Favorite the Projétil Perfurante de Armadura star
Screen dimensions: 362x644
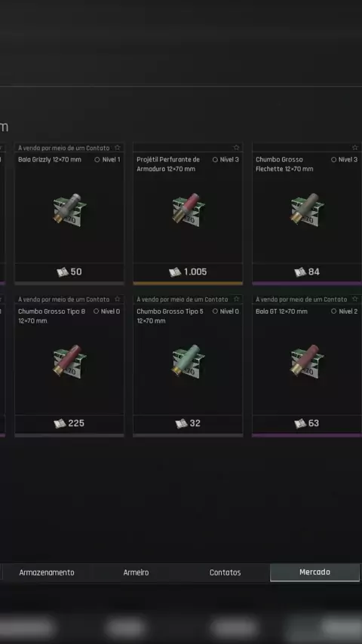click(x=236, y=148)
